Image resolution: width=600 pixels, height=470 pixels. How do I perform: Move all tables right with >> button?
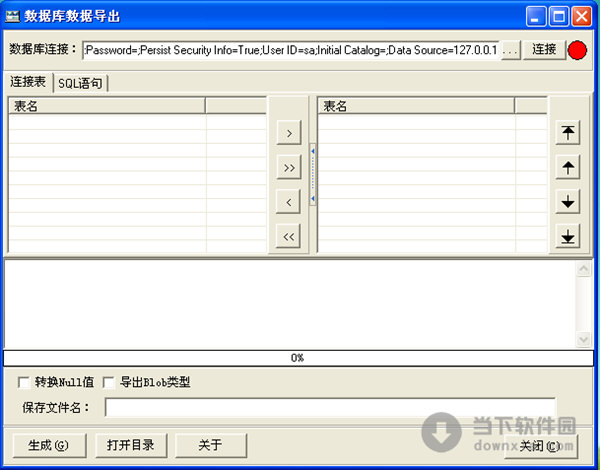point(289,167)
